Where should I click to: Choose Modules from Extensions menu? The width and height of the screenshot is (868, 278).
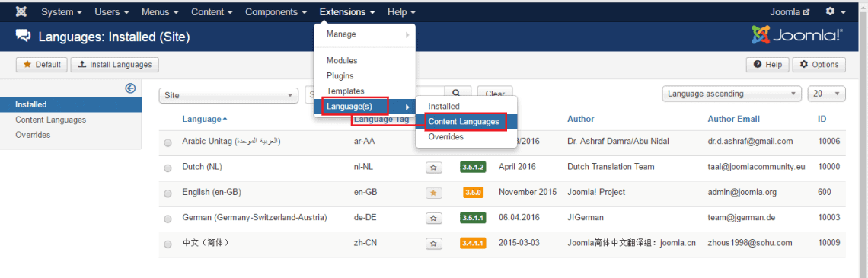[x=364, y=60]
